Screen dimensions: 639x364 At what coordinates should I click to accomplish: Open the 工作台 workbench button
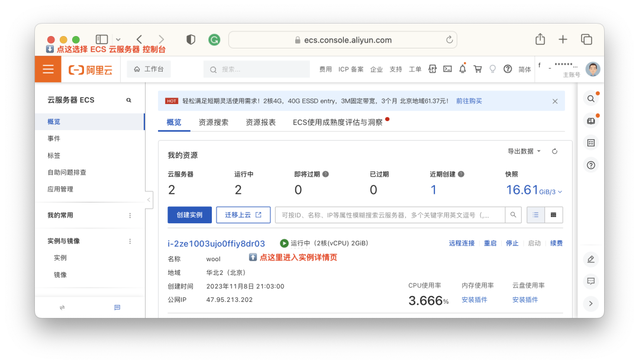(x=149, y=69)
